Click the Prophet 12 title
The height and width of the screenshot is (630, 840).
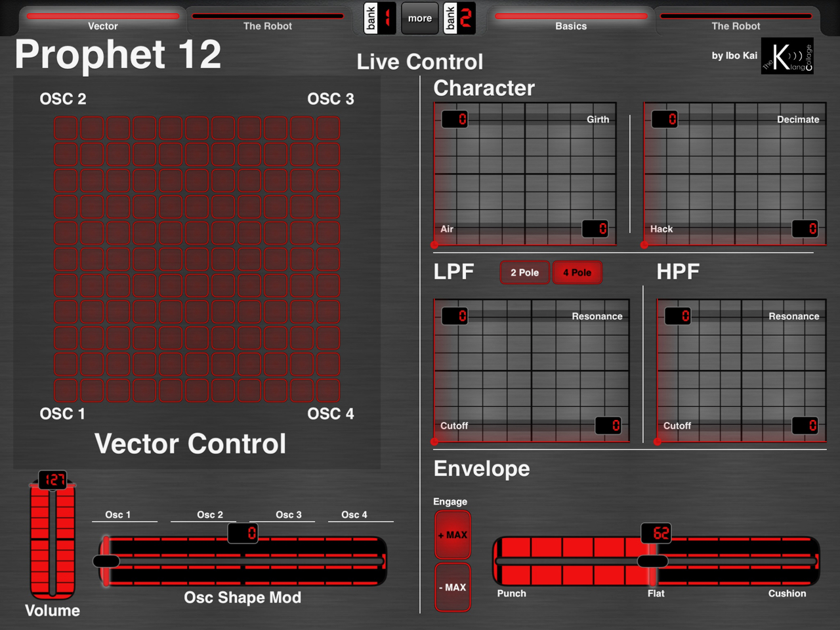click(118, 54)
